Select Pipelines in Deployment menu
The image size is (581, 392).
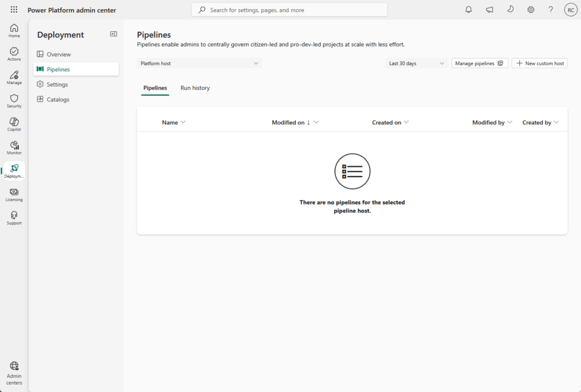pos(76,69)
